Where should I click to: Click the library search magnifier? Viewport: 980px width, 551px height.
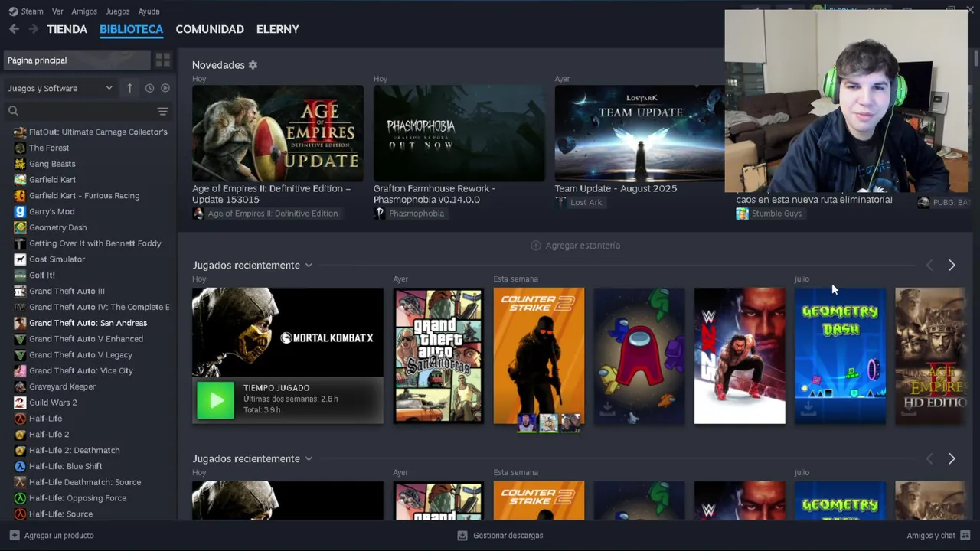coord(13,111)
